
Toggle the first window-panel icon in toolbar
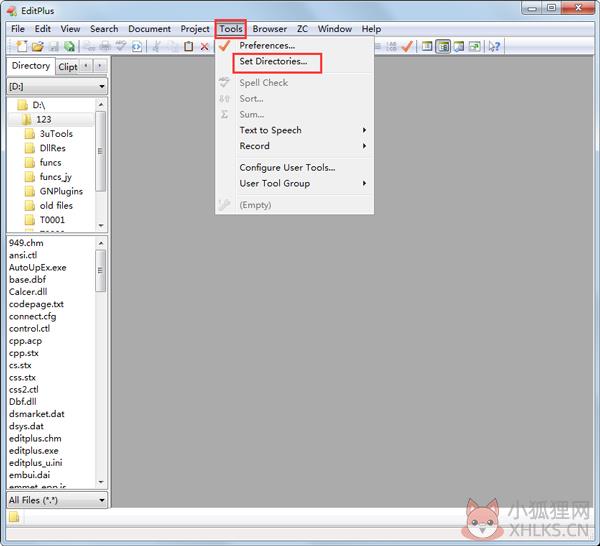pyautogui.click(x=427, y=47)
